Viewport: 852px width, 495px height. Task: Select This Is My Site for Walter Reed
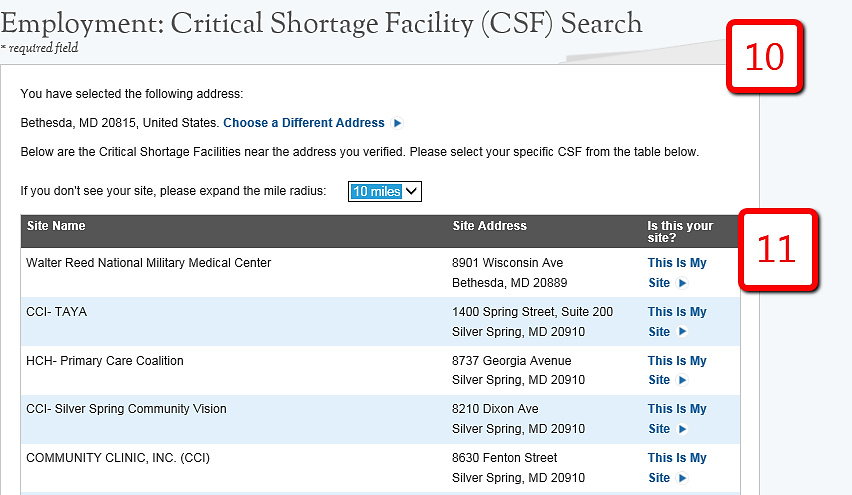[x=676, y=264]
